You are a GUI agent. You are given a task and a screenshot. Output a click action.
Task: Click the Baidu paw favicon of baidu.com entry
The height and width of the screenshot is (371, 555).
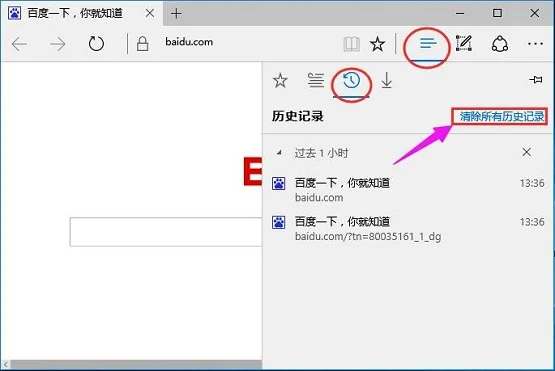(279, 183)
